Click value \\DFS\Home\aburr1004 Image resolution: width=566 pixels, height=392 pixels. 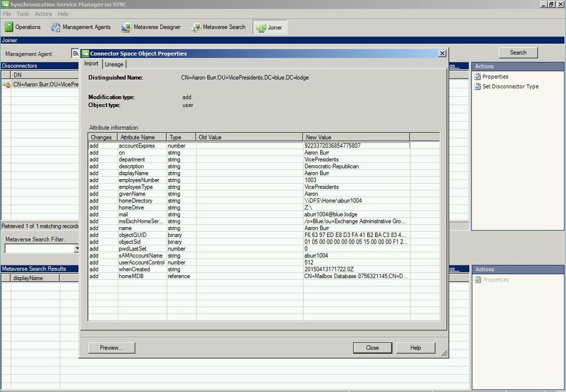click(333, 201)
